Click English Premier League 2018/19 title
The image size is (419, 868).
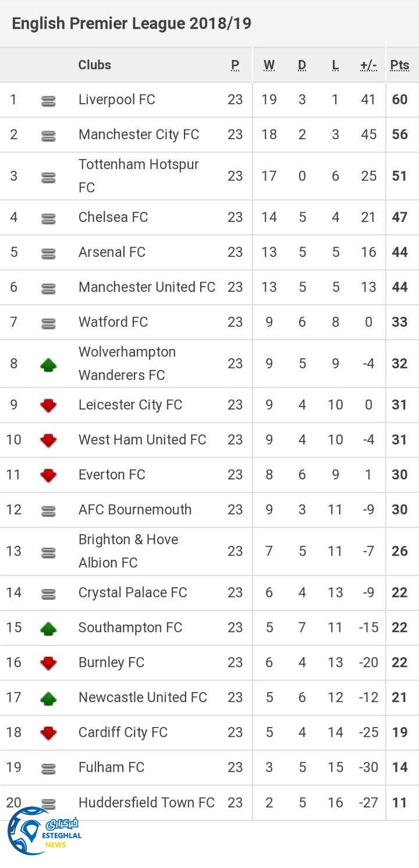point(132,24)
